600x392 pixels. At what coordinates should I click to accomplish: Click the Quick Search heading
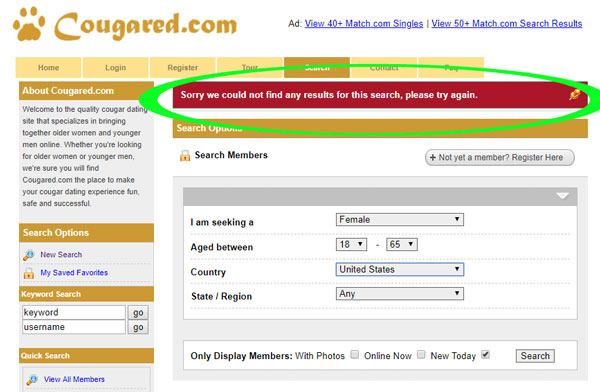(45, 356)
